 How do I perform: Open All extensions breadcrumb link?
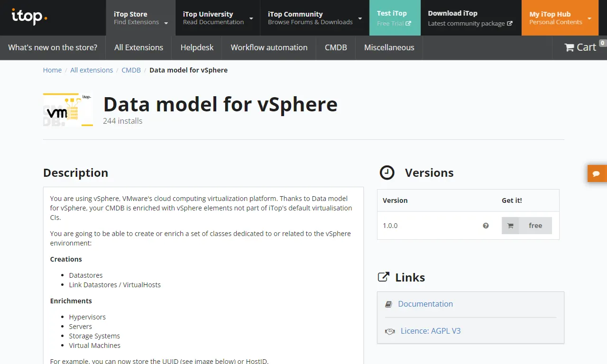point(92,70)
